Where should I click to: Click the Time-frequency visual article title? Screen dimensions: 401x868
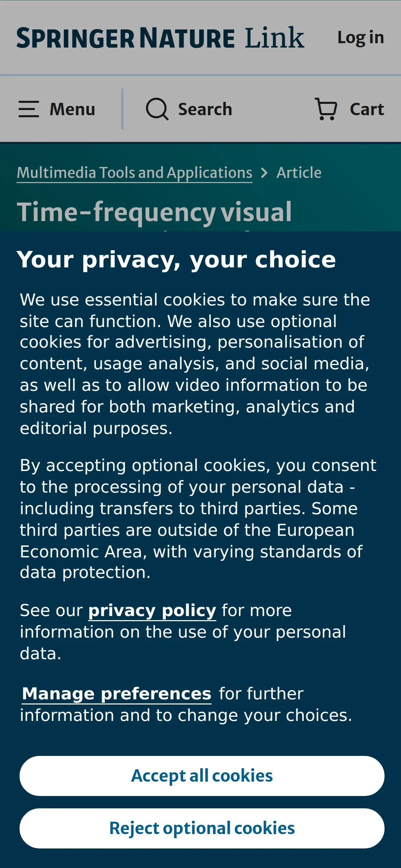(154, 213)
